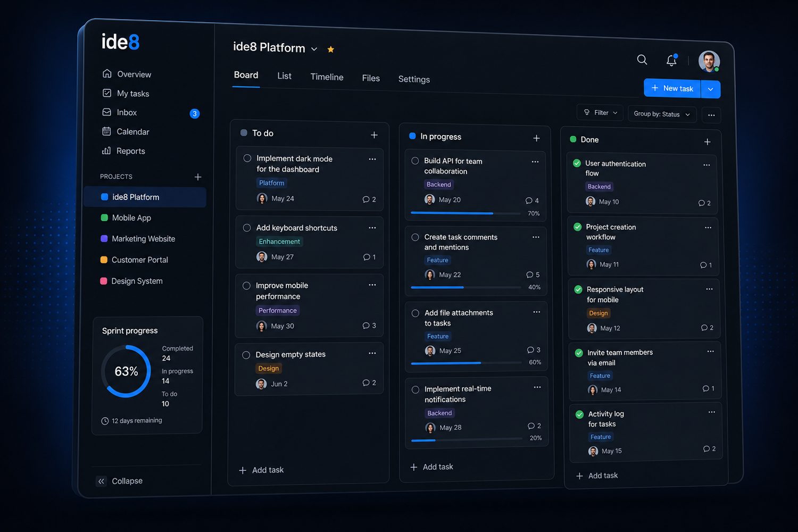Click the Create task comments 40% progress bar
The width and height of the screenshot is (798, 532).
[466, 287]
